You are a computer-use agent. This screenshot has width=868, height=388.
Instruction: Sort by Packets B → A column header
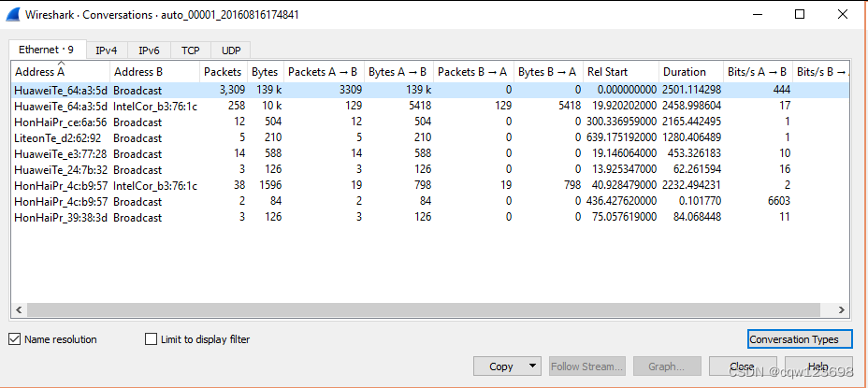point(472,71)
